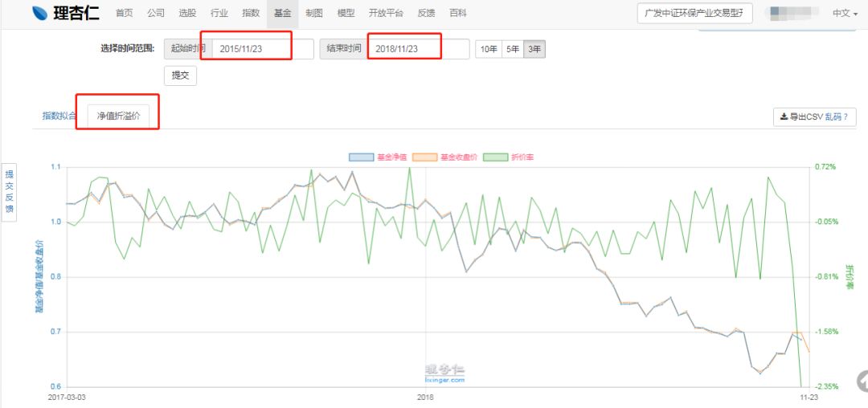Click the green 折价率 legend swatch
The width and height of the screenshot is (868, 408).
495,157
